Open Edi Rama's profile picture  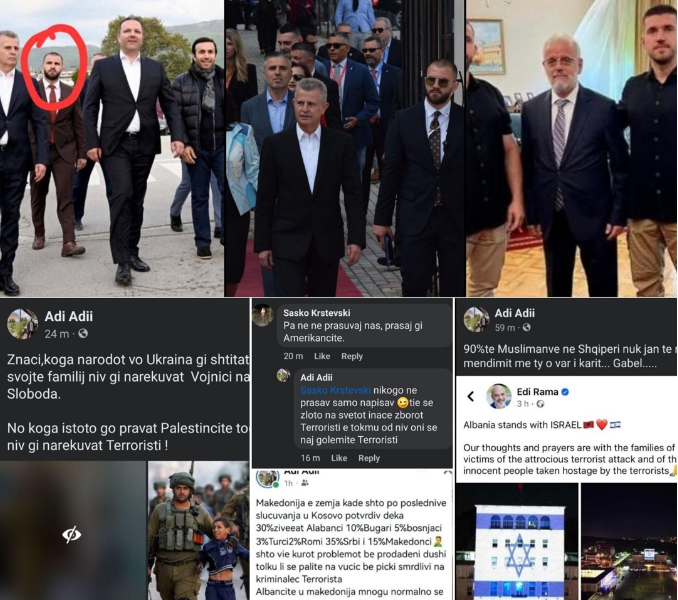[x=499, y=396]
